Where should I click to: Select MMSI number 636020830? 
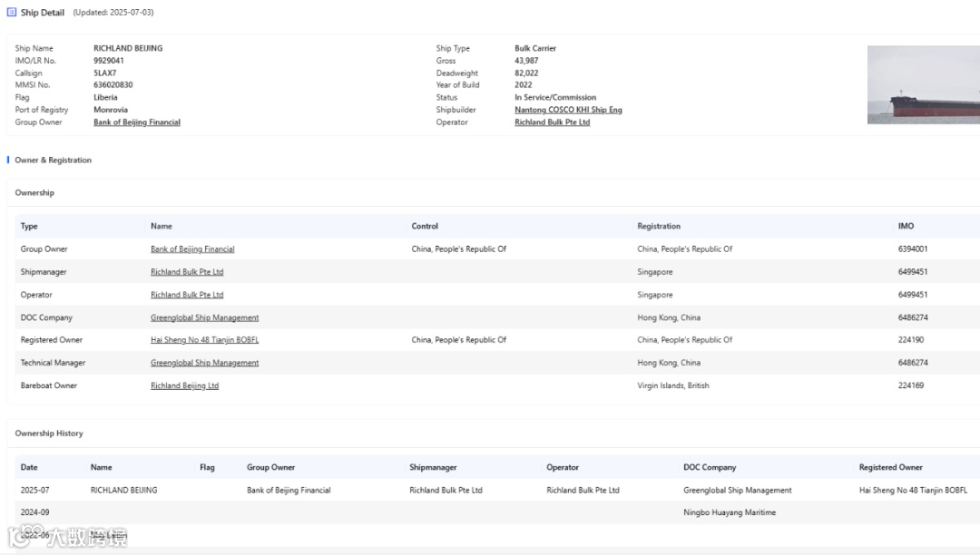113,85
